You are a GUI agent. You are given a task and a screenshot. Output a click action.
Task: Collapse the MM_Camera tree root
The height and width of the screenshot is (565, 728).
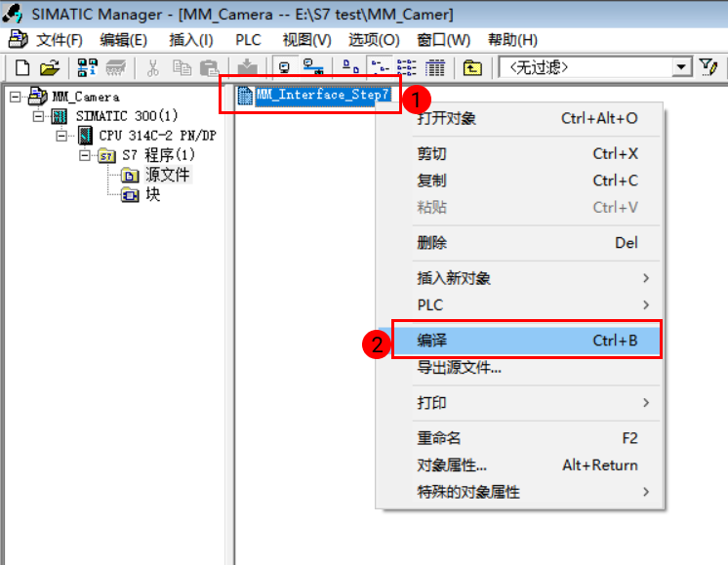click(16, 97)
